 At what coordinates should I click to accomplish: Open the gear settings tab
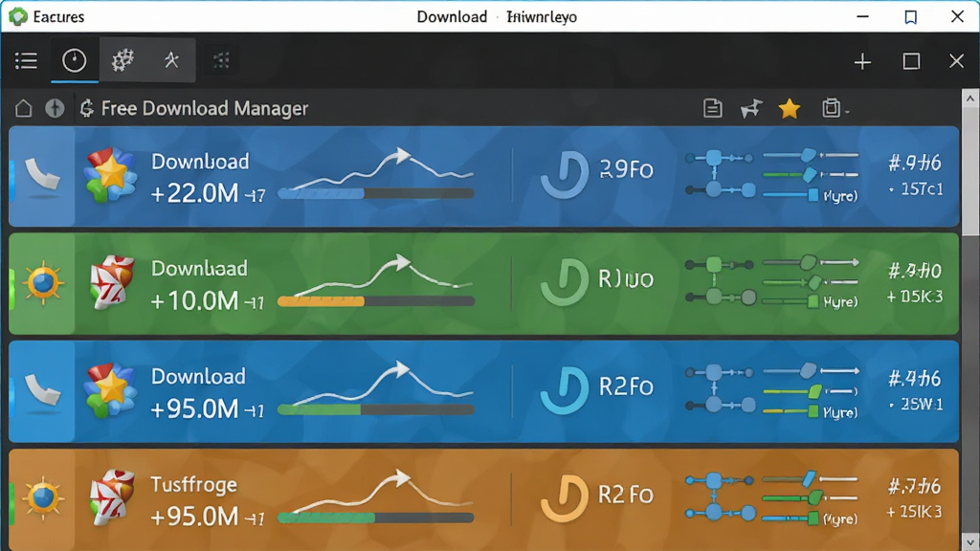coord(122,60)
